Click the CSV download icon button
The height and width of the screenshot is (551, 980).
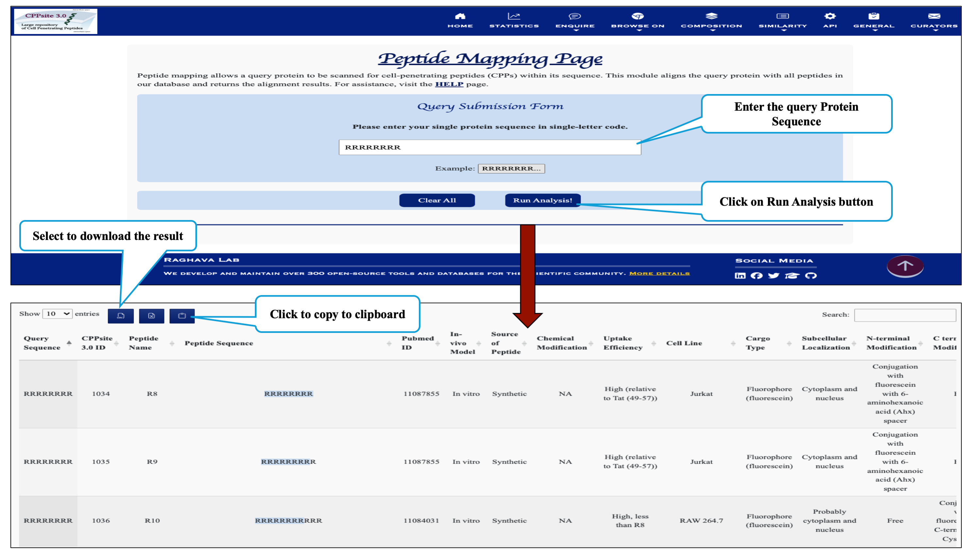(121, 316)
